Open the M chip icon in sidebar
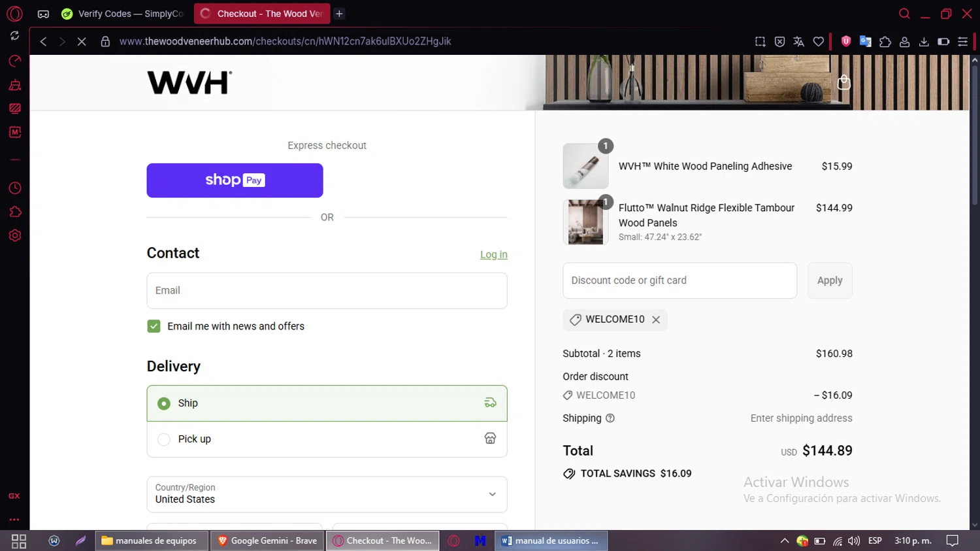This screenshot has height=551, width=980. coord(14,132)
